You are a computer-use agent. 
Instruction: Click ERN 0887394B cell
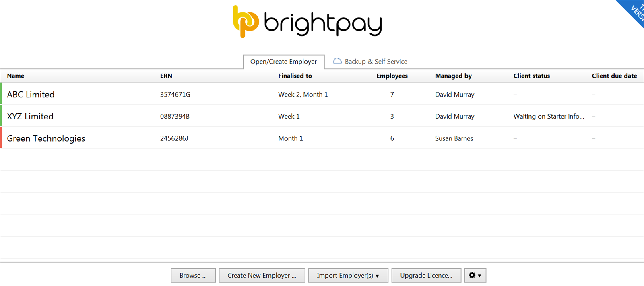pos(175,117)
